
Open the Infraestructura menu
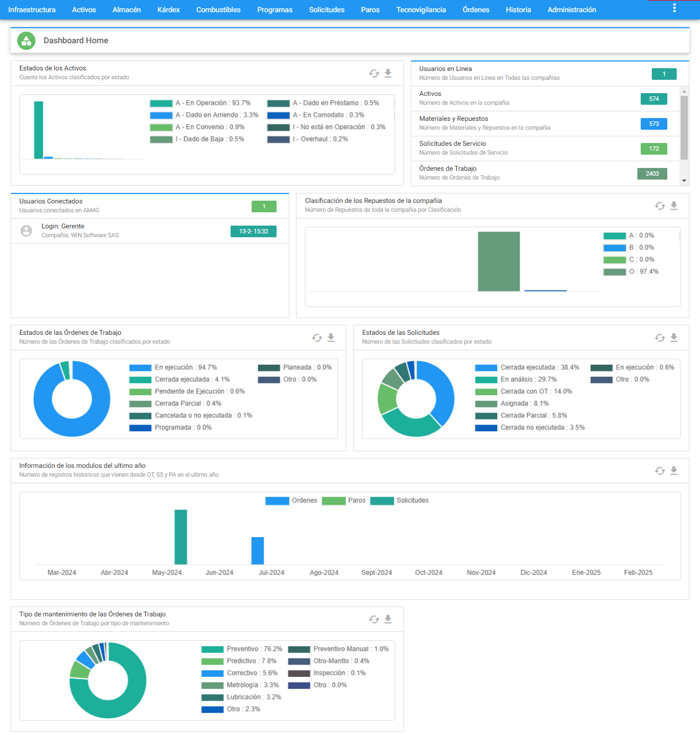[x=32, y=10]
